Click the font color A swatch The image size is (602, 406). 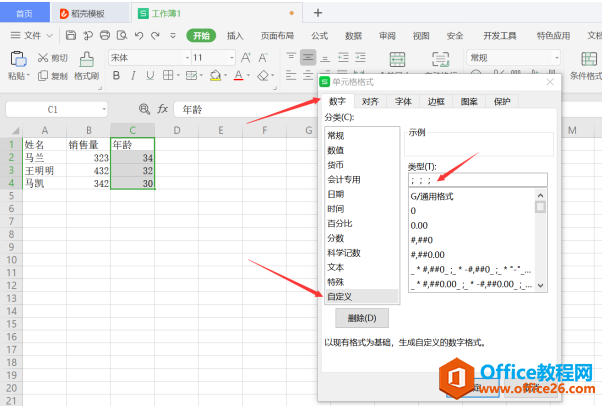[x=240, y=76]
